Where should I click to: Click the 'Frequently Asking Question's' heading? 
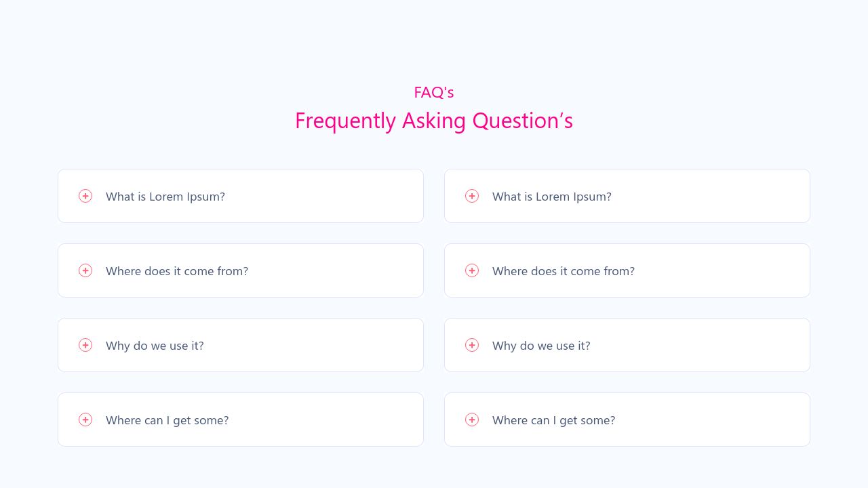click(434, 121)
